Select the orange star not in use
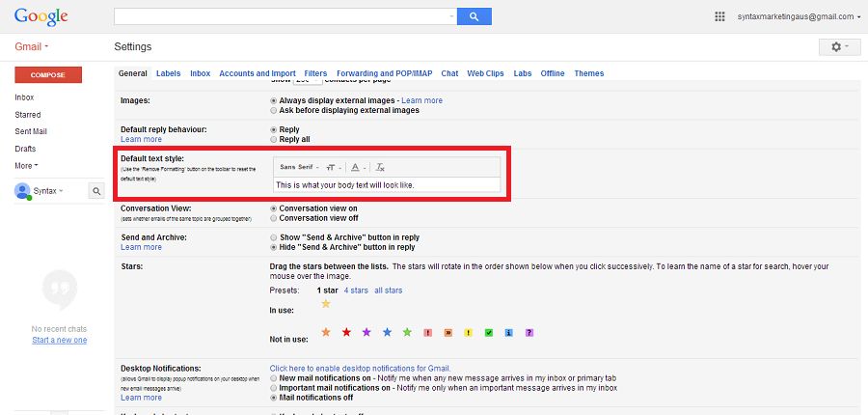Viewport: 868px width, 415px height. click(326, 332)
